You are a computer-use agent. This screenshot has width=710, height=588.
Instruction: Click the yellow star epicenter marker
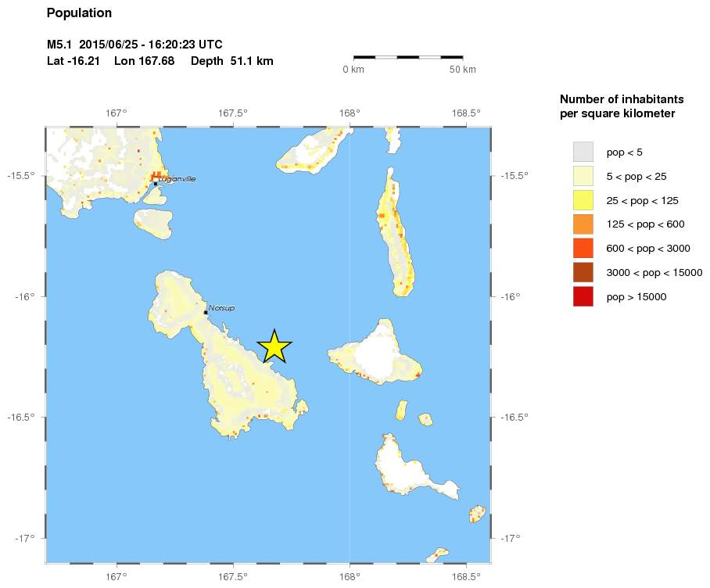[274, 347]
